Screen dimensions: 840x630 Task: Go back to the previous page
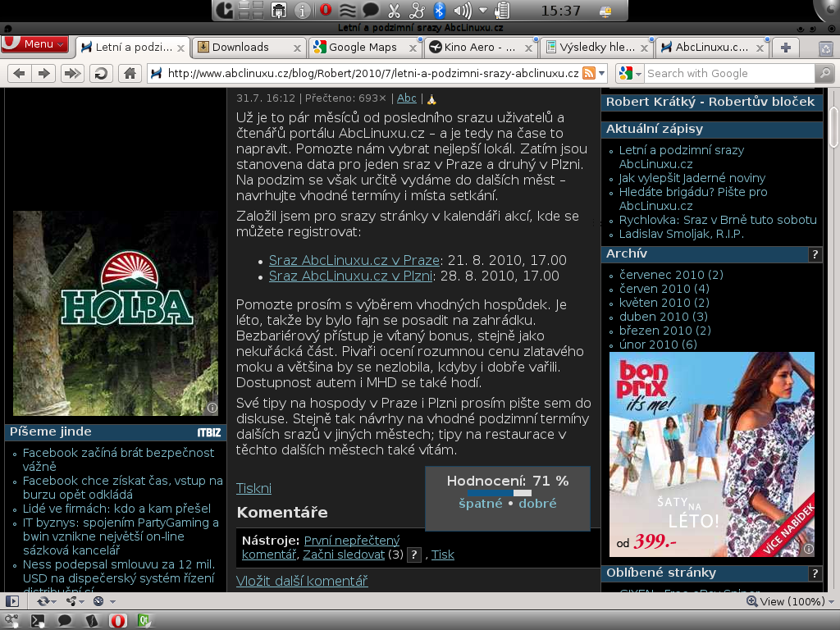pos(20,73)
